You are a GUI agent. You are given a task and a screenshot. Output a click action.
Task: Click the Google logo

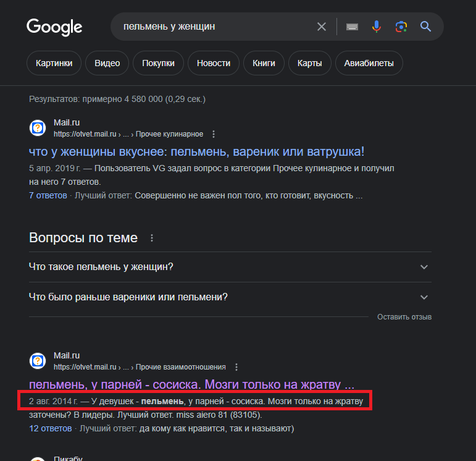click(54, 27)
